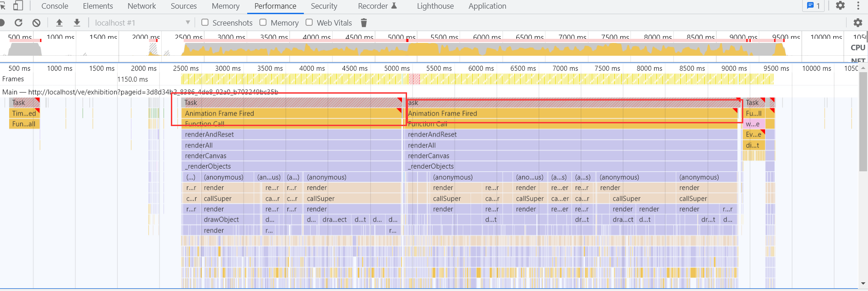Viewport: 868px width, 291px height.
Task: Click the inspect element arrow icon
Action: coord(3,6)
